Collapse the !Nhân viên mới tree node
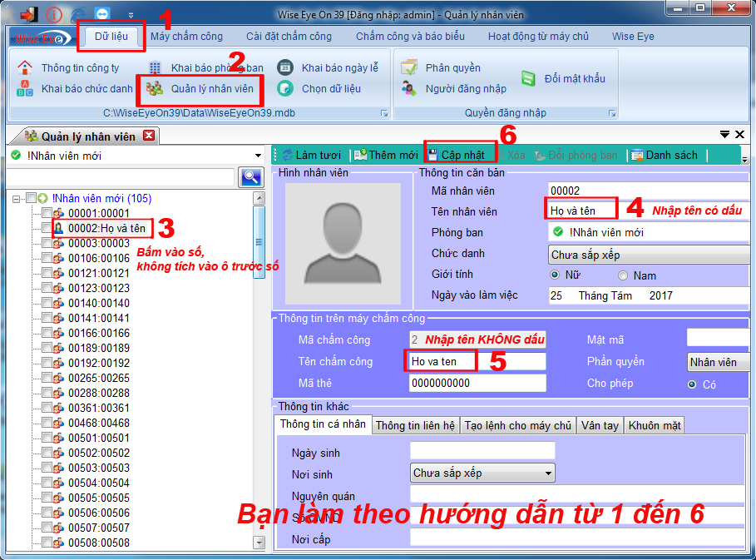This screenshot has width=756, height=560. [17, 199]
